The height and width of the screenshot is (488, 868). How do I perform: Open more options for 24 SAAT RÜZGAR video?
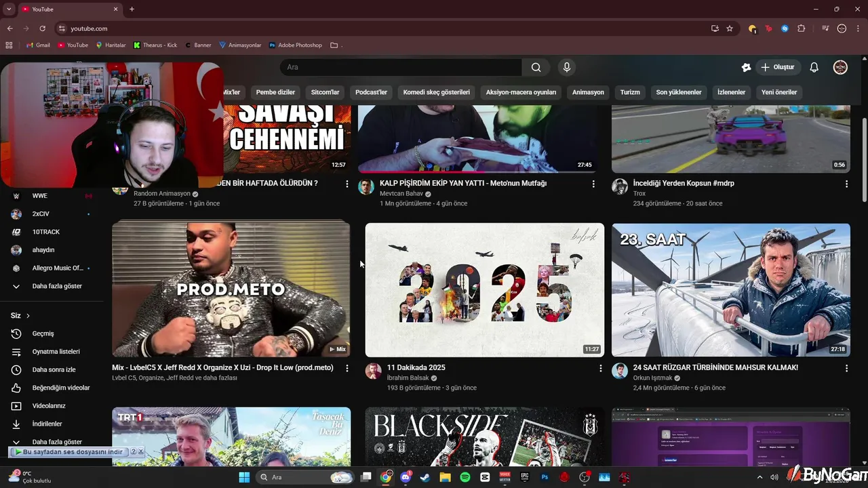(x=846, y=368)
